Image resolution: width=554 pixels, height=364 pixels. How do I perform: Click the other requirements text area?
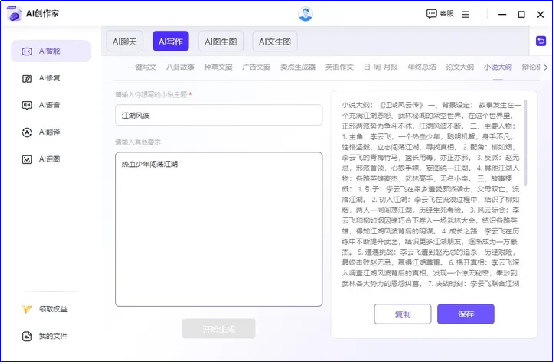pos(219,229)
